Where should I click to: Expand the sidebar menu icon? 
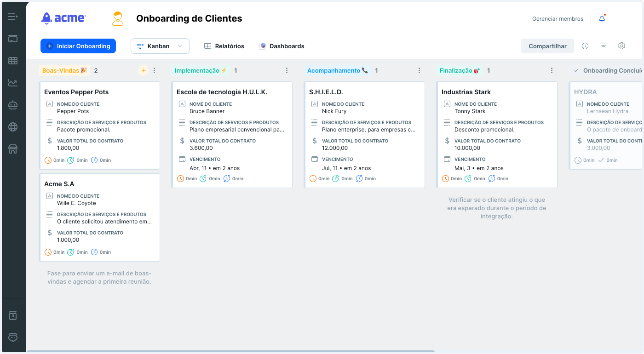(x=13, y=17)
